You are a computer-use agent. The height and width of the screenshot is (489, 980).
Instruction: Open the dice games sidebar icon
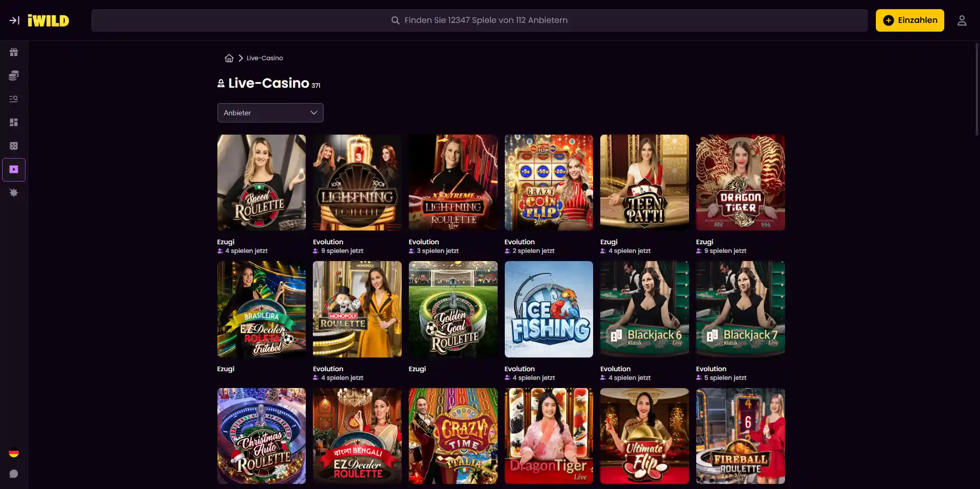point(14,146)
